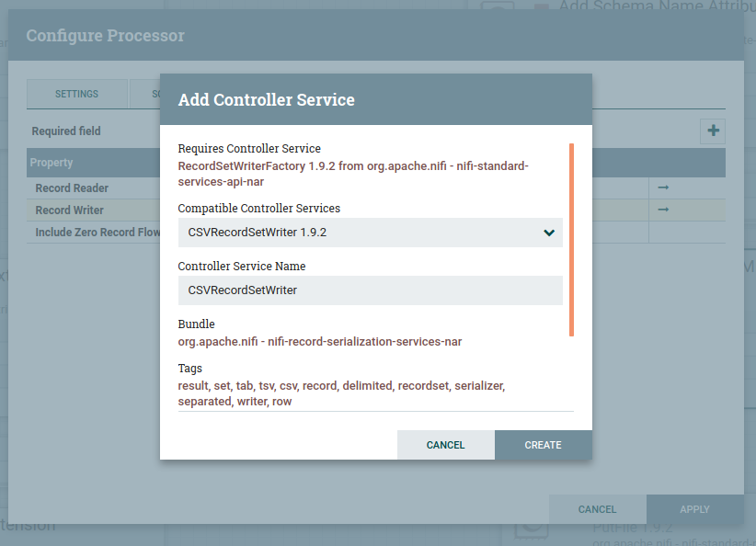Click the PutFile processor icon on the canvas

pyautogui.click(x=530, y=531)
